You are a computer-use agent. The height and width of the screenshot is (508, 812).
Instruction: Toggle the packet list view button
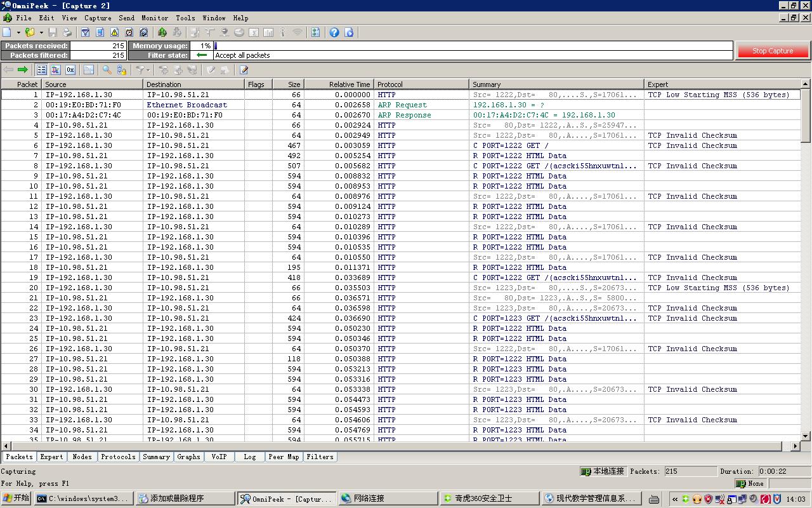pos(41,70)
